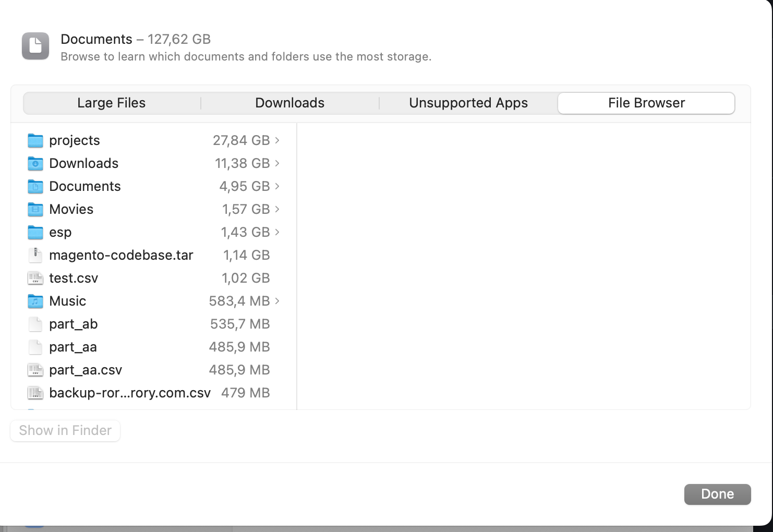
Task: Click the projects folder icon
Action: pyautogui.click(x=35, y=140)
